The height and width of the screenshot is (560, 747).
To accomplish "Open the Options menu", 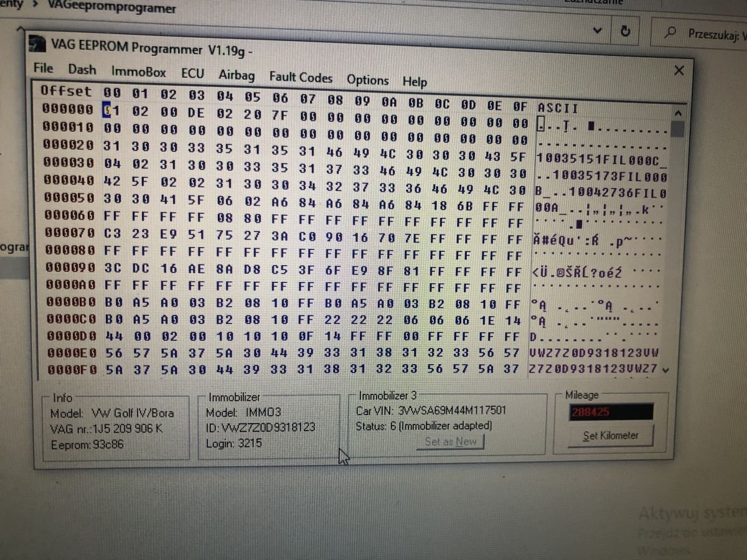I will click(x=367, y=80).
